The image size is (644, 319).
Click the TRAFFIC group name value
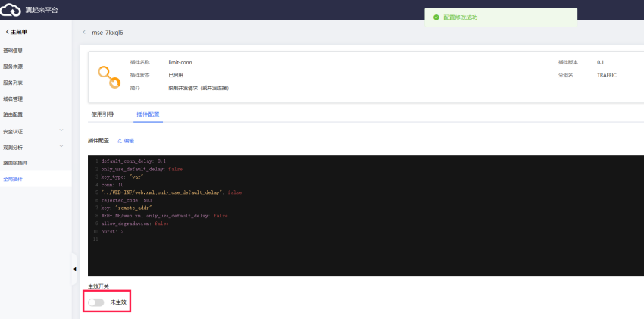coord(607,75)
